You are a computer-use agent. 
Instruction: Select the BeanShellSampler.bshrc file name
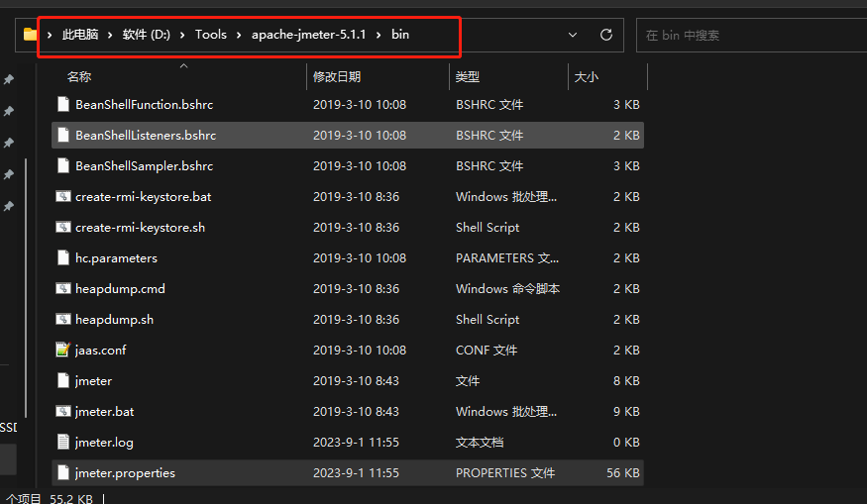tap(145, 165)
